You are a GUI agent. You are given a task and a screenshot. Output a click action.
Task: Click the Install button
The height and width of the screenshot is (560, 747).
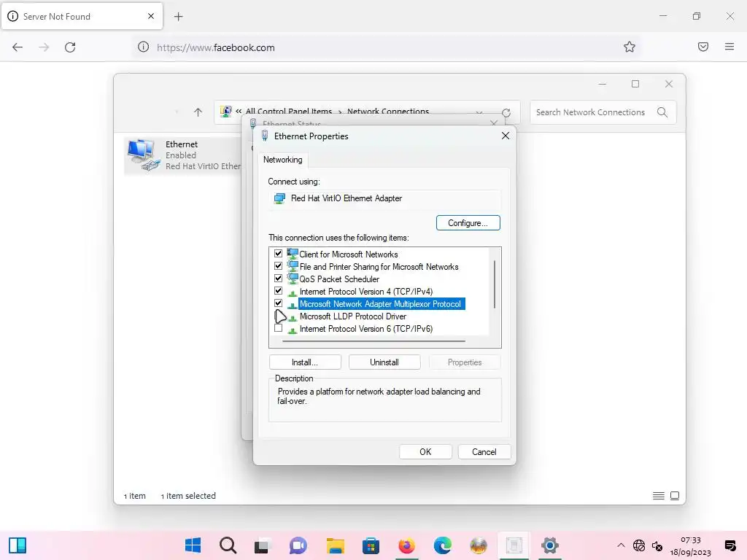tap(305, 362)
